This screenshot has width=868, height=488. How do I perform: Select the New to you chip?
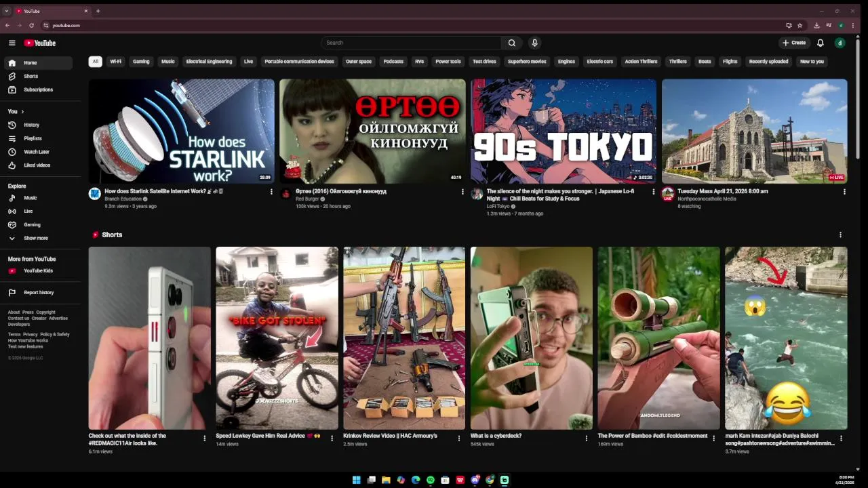pyautogui.click(x=812, y=62)
